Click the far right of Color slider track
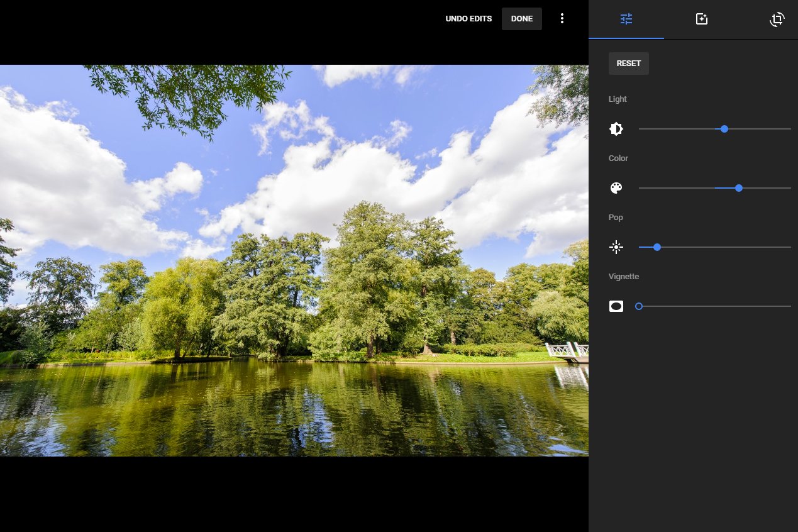The height and width of the screenshot is (532, 798). click(790, 187)
